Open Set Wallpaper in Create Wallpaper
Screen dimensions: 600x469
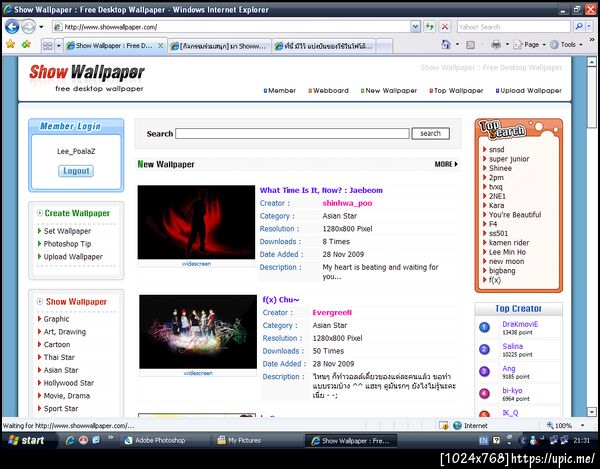pos(67,231)
